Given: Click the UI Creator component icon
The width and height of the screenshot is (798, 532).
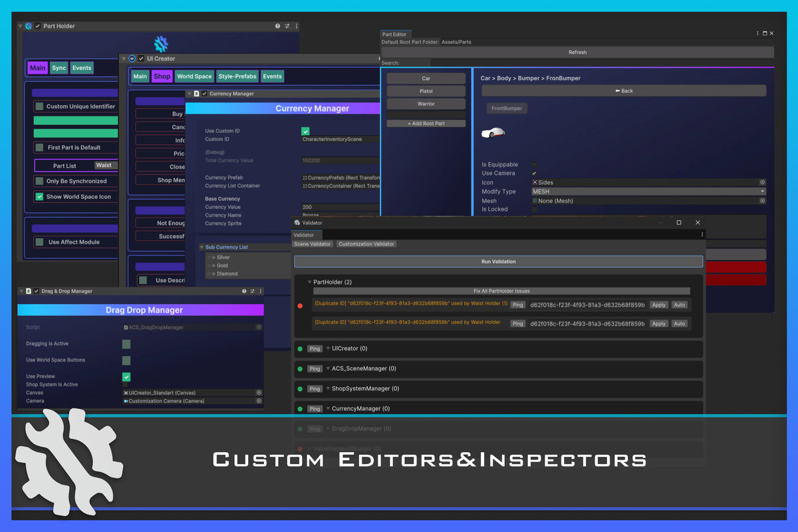Looking at the screenshot, I should (x=132, y=59).
